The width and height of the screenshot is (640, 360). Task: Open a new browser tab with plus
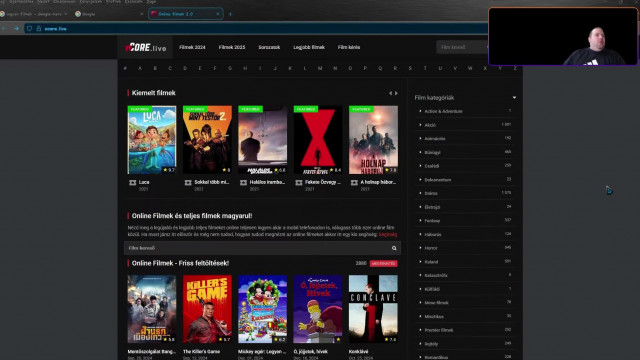tap(230, 14)
